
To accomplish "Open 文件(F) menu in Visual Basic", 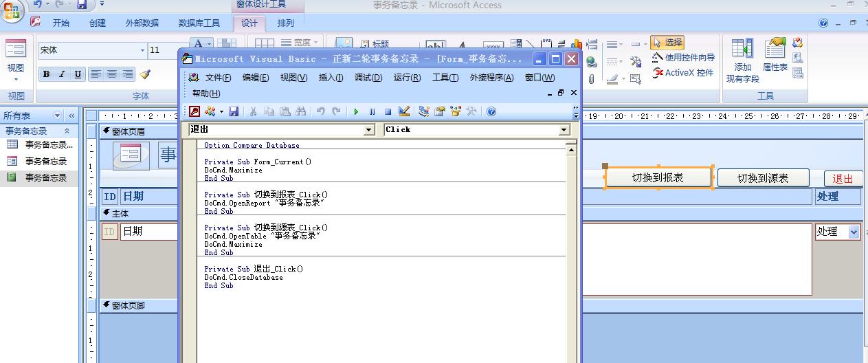I will [x=218, y=78].
